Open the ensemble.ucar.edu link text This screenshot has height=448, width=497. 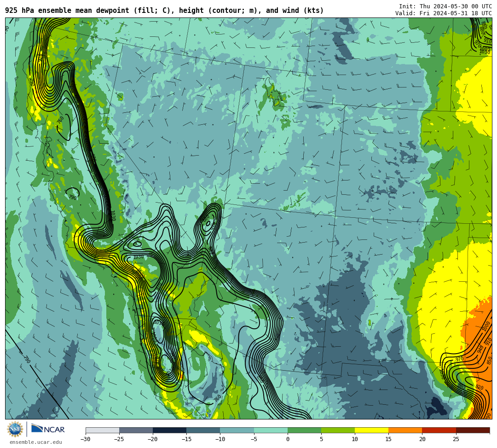[36, 442]
